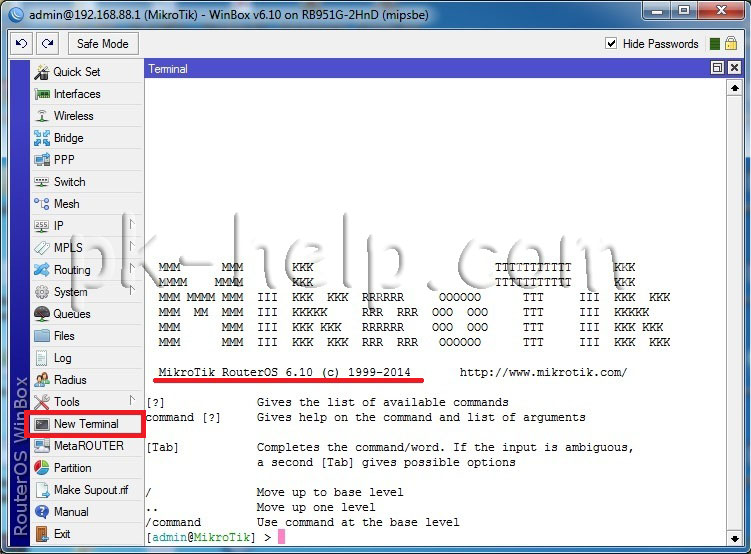Click the MPLS menu icon
Image resolution: width=751 pixels, height=554 pixels.
pyautogui.click(x=42, y=248)
